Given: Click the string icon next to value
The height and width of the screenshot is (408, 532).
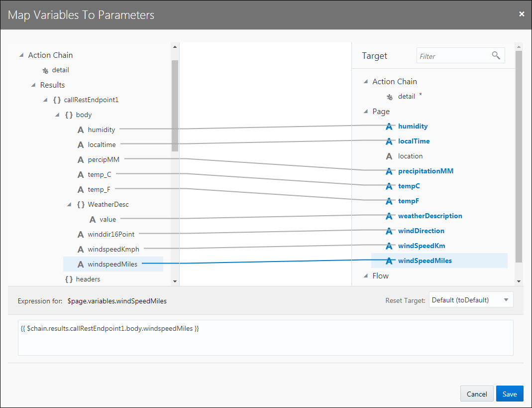Looking at the screenshot, I should point(93,219).
